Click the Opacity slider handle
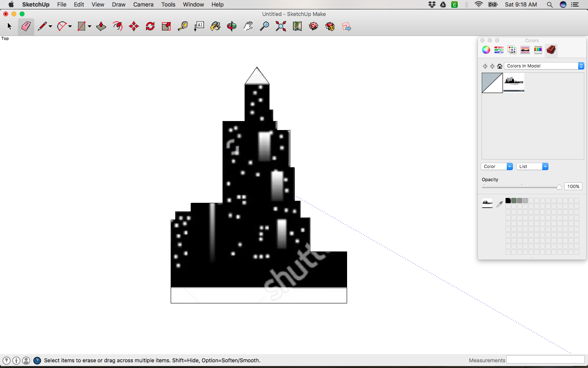The height and width of the screenshot is (368, 588). 559,187
